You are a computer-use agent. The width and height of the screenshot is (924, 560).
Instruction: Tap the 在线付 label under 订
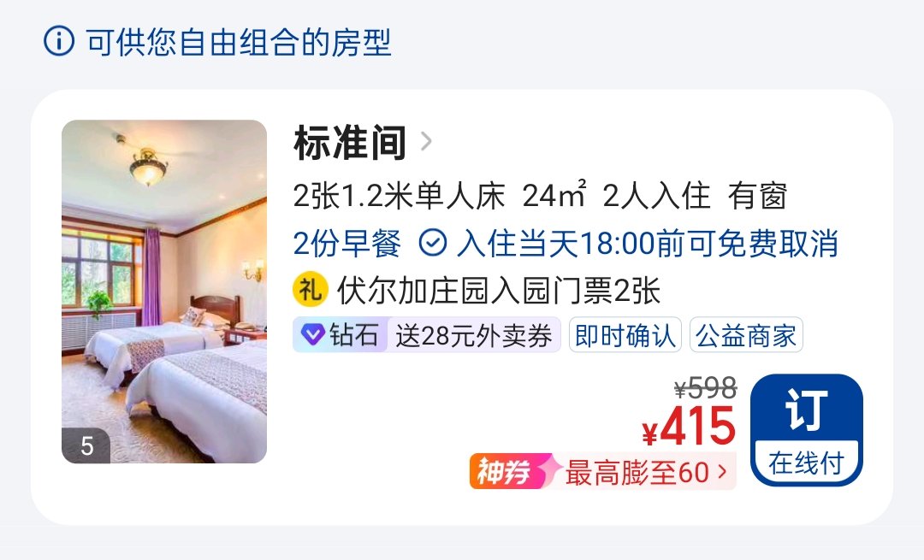[x=806, y=463]
